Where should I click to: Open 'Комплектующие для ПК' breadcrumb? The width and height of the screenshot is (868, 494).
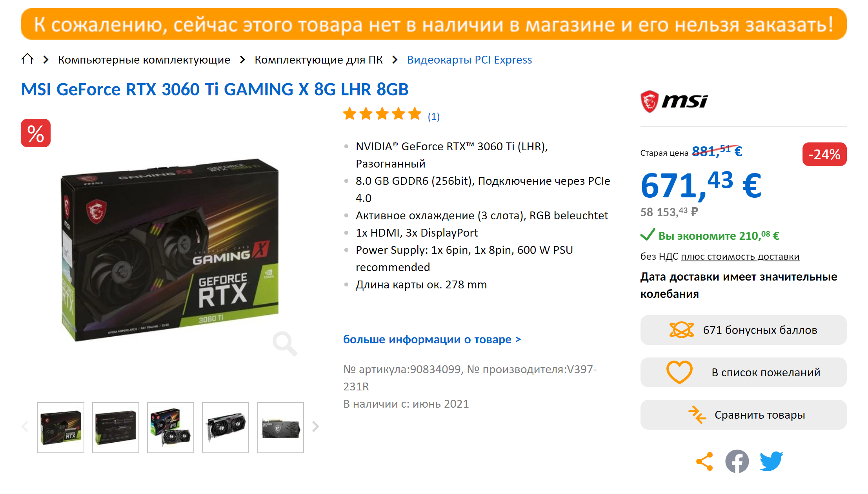(318, 60)
